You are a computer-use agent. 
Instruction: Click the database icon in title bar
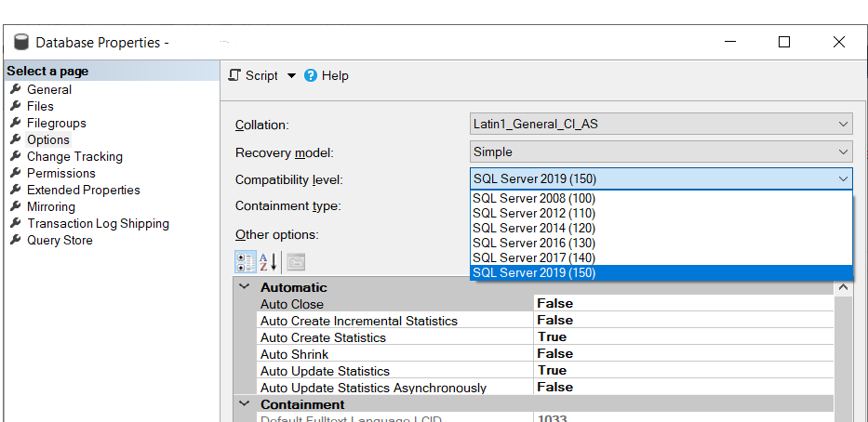(21, 43)
